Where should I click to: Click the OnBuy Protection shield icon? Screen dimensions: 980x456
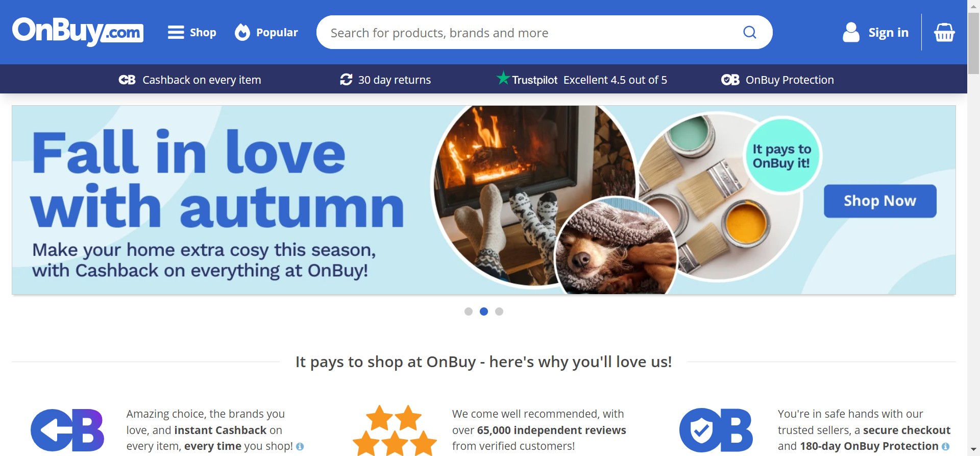[730, 80]
